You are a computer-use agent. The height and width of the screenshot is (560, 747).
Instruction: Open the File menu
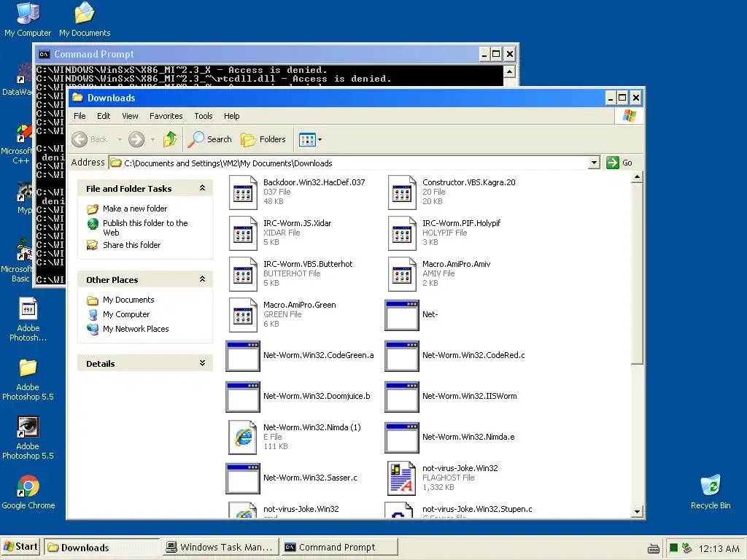coord(80,116)
